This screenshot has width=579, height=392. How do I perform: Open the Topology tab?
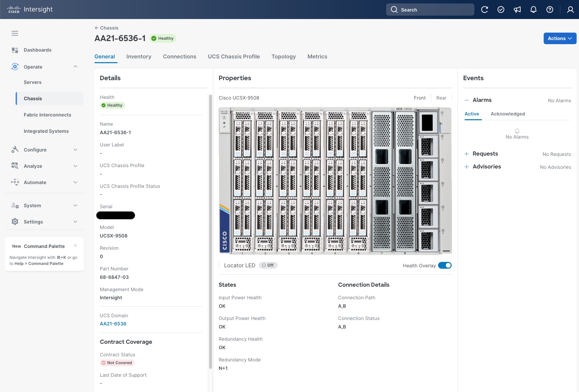click(284, 56)
